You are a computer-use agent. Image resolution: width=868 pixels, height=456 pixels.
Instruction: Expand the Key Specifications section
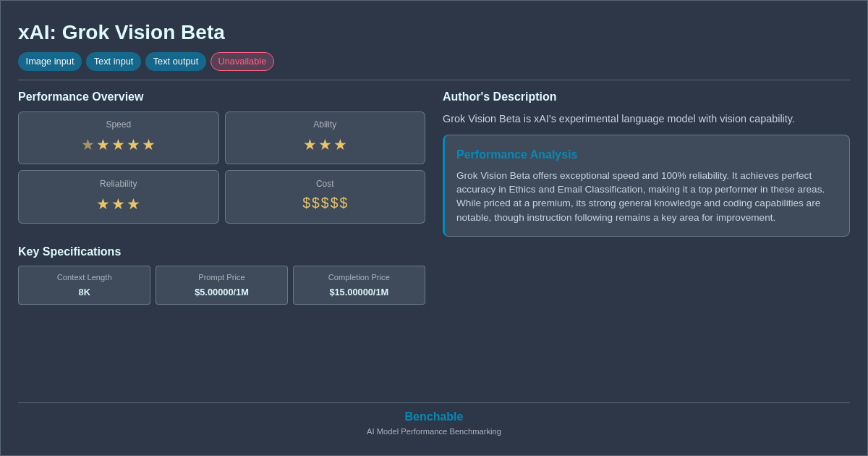[x=69, y=251]
